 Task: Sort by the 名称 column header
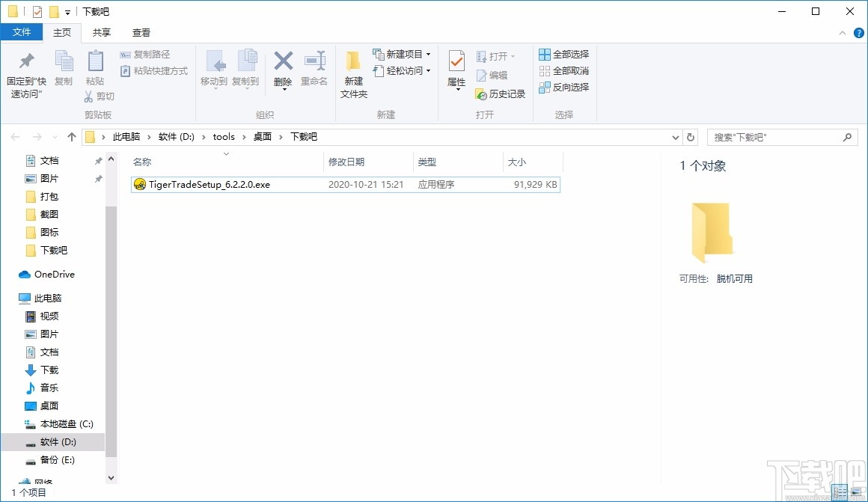pos(142,162)
